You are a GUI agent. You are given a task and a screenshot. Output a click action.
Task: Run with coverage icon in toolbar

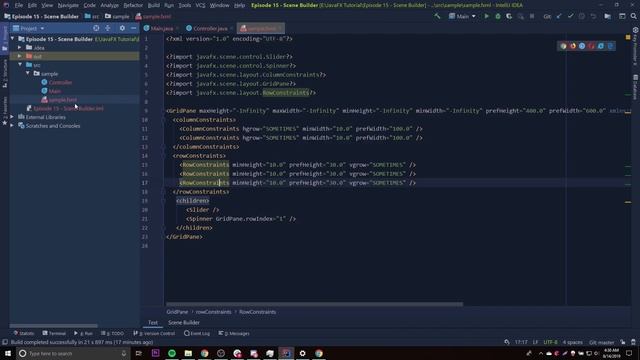(509, 16)
